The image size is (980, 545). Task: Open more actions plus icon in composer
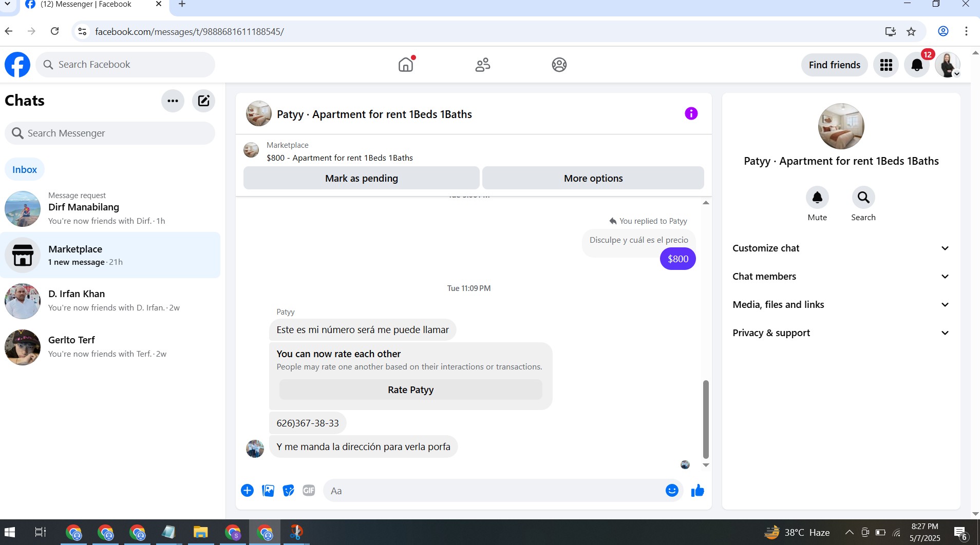pyautogui.click(x=247, y=491)
